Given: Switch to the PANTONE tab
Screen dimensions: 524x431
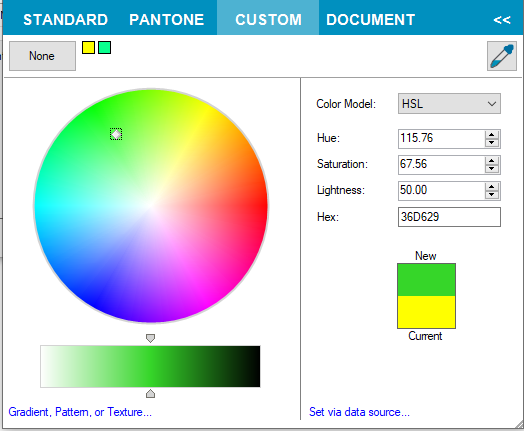Looking at the screenshot, I should coord(166,20).
